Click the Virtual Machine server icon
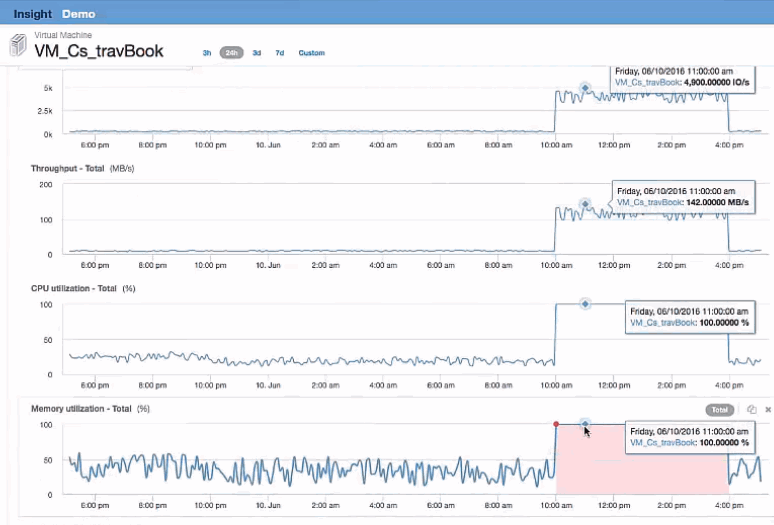 tap(18, 46)
